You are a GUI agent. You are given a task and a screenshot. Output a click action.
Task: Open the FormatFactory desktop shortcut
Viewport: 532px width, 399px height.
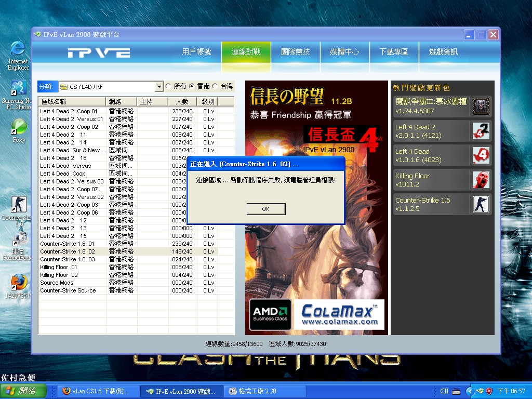(x=18, y=246)
